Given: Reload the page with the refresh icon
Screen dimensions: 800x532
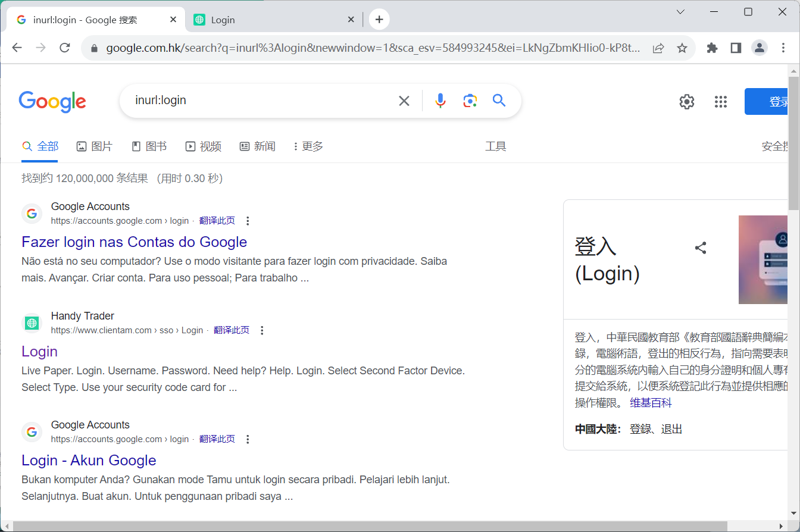Looking at the screenshot, I should coord(65,48).
